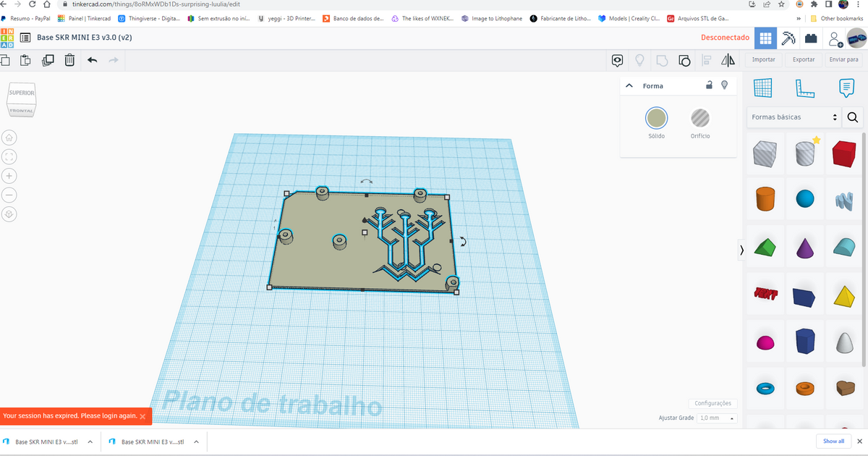
Task: Click the Sólido color swatch
Action: pos(656,118)
